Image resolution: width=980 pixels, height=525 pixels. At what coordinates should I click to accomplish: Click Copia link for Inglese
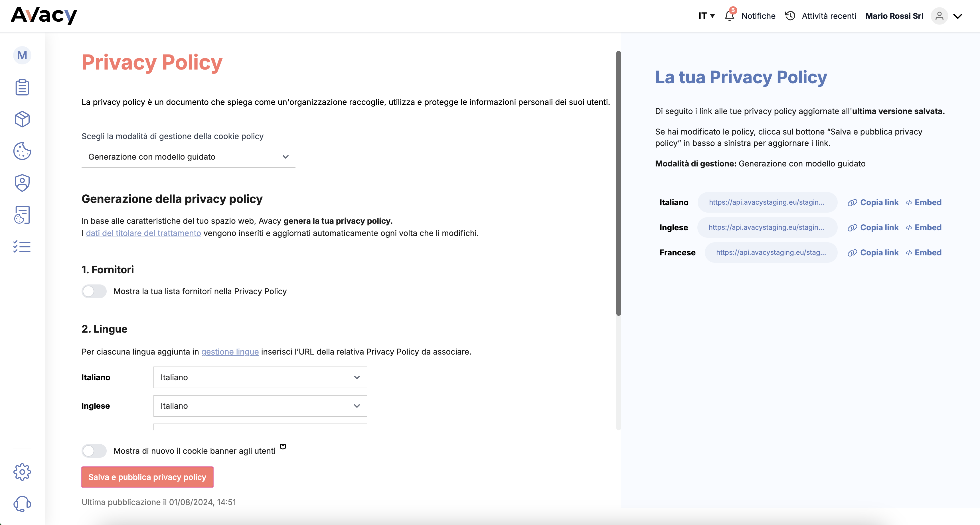[879, 228]
